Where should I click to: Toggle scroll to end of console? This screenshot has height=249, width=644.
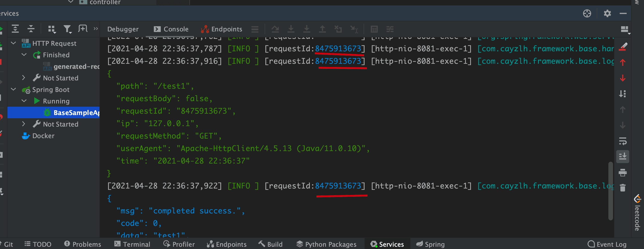[x=623, y=157]
